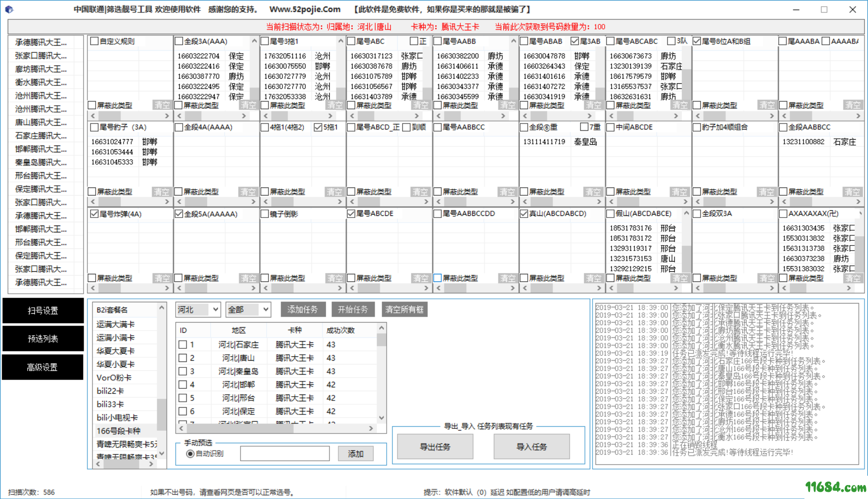Uncheck the 5拖1 checkbox
Image resolution: width=868 pixels, height=499 pixels.
[x=318, y=127]
